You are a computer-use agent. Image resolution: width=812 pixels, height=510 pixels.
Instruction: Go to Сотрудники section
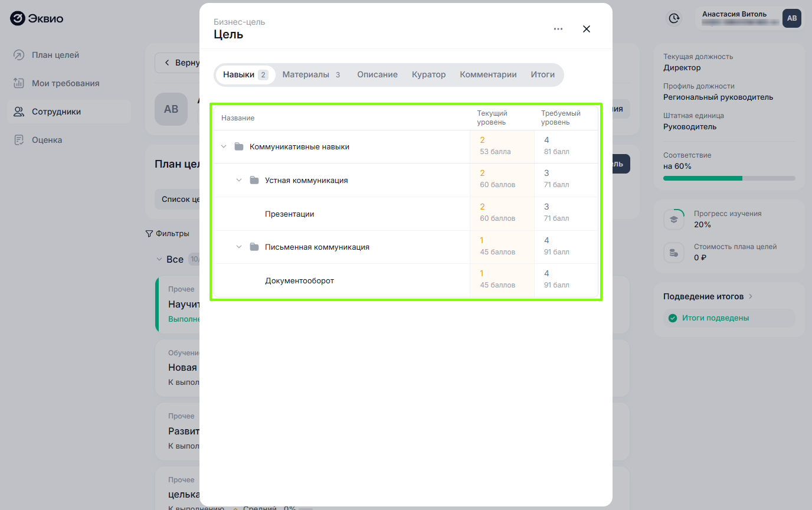pyautogui.click(x=69, y=112)
